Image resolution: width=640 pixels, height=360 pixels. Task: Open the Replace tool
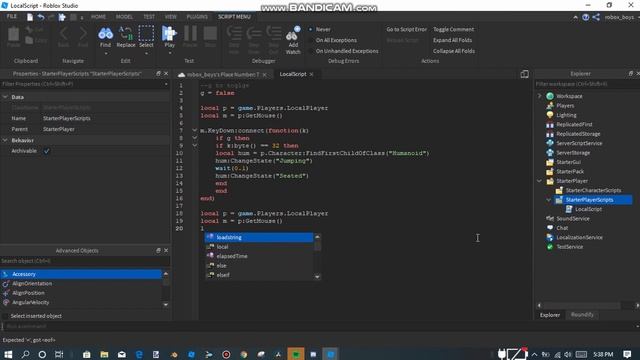126,37
